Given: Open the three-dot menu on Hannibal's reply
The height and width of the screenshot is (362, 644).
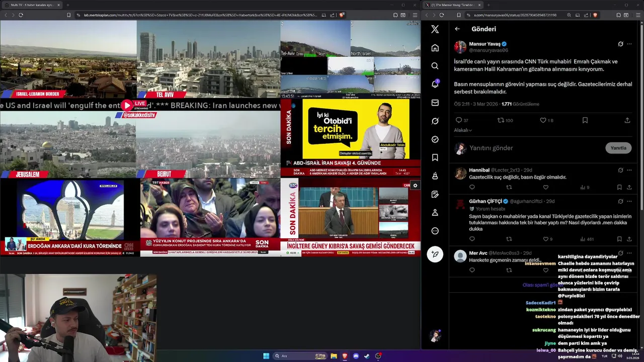Looking at the screenshot, I should click(629, 170).
